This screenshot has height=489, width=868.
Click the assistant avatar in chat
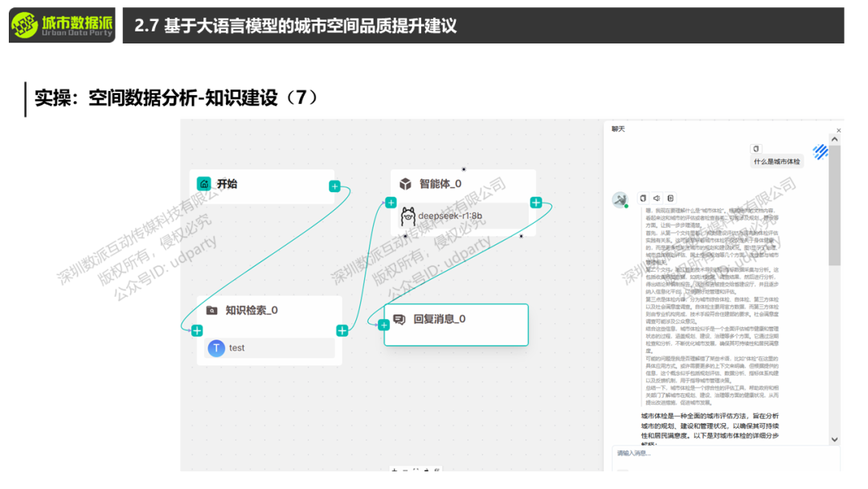[620, 199]
